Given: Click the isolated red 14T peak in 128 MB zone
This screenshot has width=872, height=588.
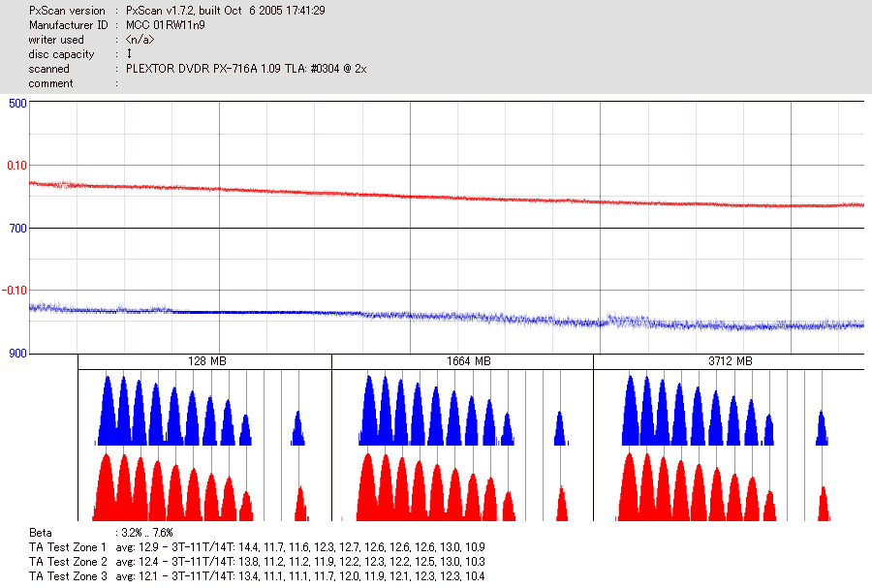Looking at the screenshot, I should tap(301, 504).
